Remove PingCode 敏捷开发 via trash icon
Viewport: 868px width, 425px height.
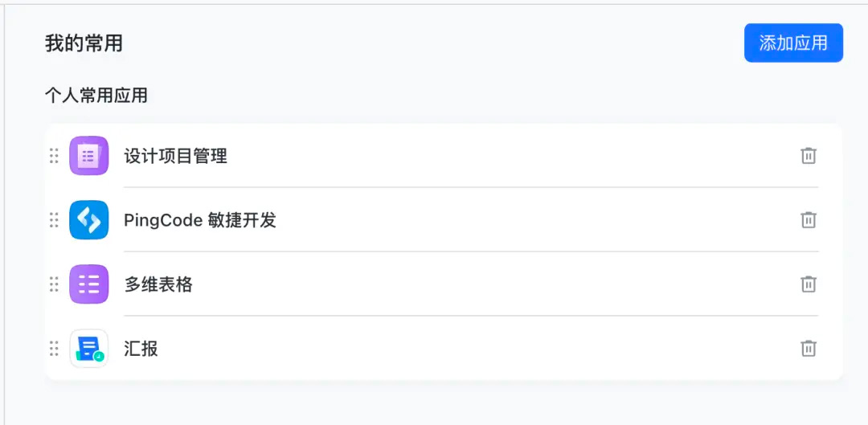pyautogui.click(x=809, y=219)
